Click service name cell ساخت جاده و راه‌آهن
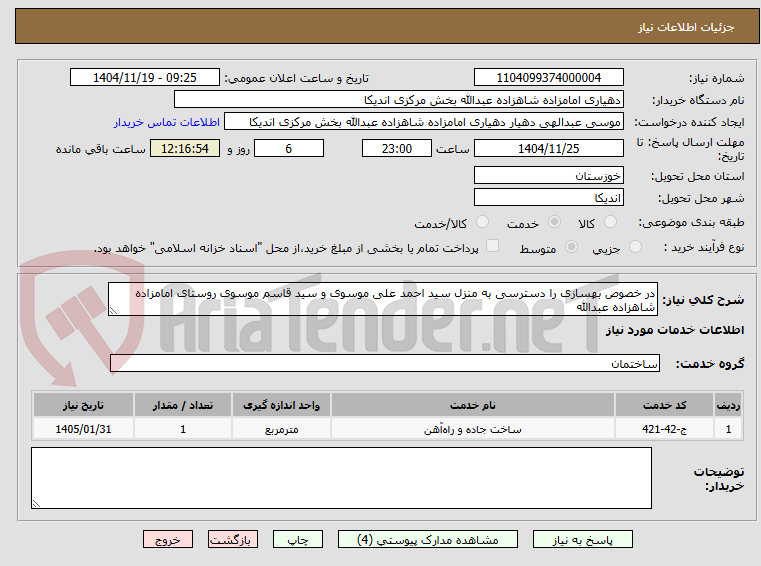The height and width of the screenshot is (566, 761). tap(473, 429)
